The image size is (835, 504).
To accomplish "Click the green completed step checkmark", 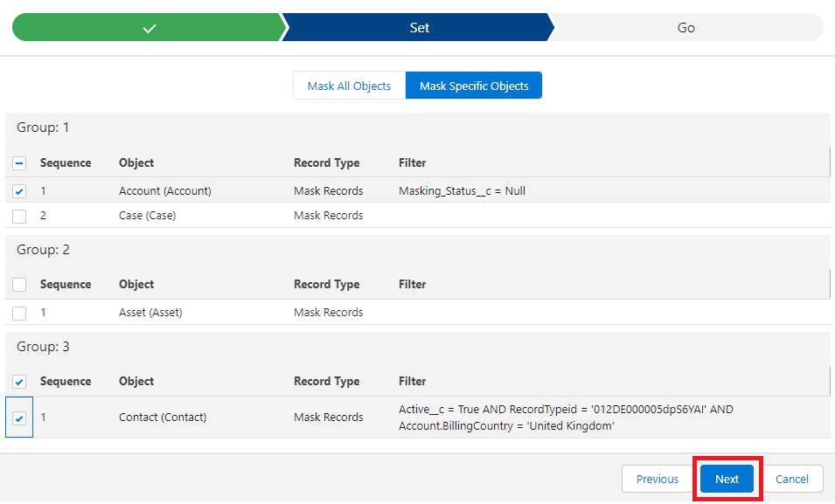I will 147,27.
